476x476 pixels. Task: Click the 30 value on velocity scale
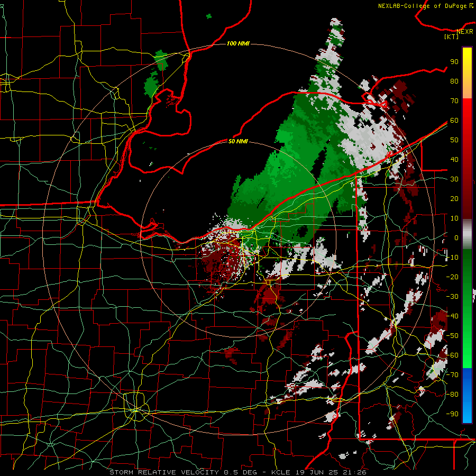454,179
